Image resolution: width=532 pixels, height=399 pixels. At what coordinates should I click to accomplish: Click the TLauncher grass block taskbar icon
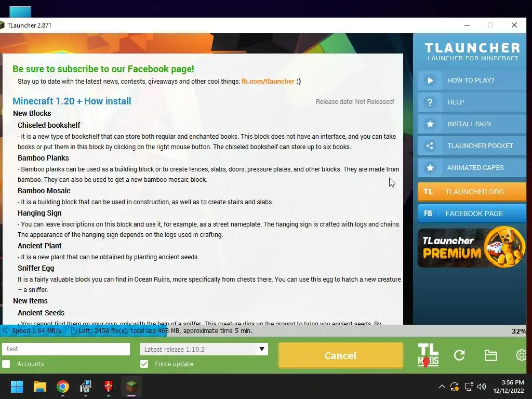tap(131, 387)
